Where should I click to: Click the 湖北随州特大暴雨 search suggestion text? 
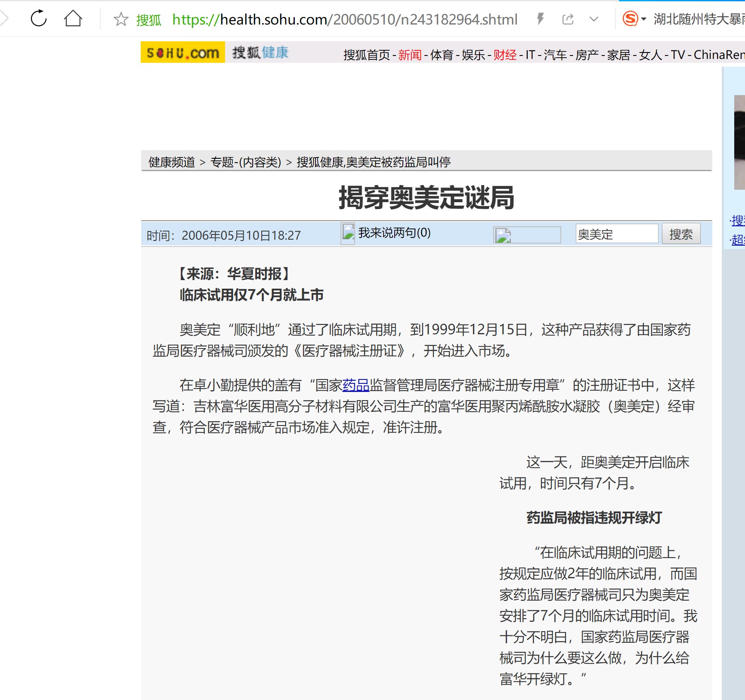[x=699, y=19]
